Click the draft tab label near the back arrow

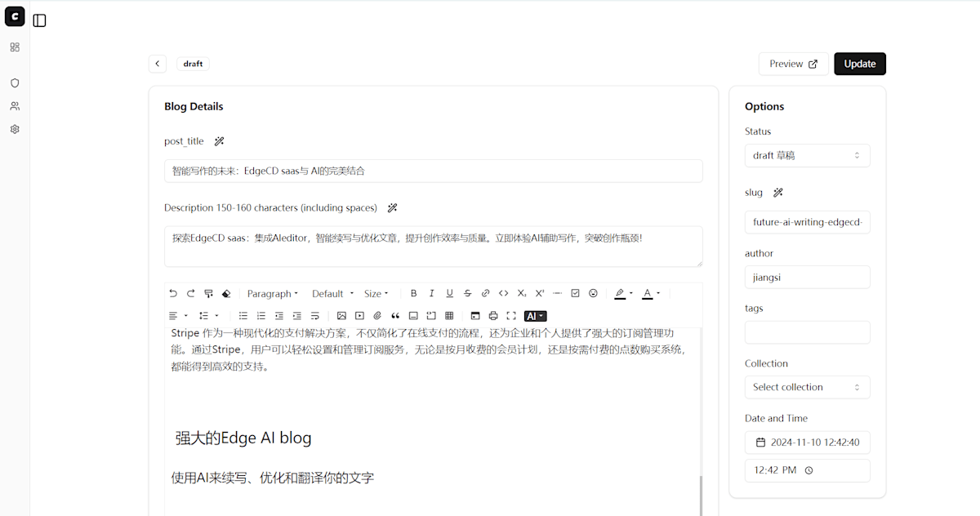(x=193, y=64)
